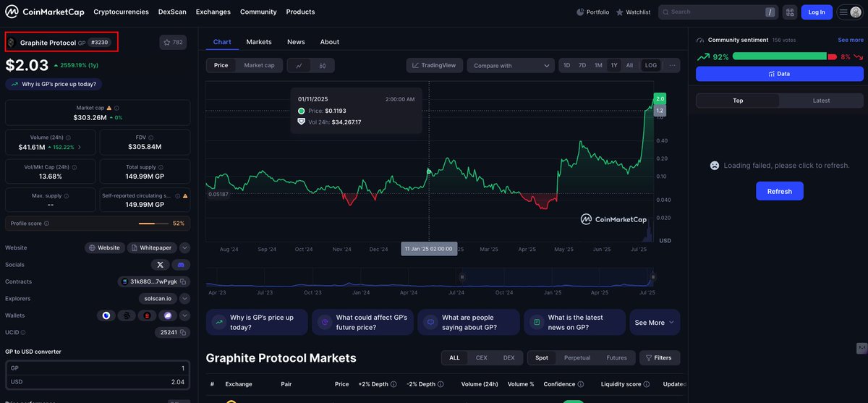
Task: Open the Community nav menu
Action: click(258, 12)
